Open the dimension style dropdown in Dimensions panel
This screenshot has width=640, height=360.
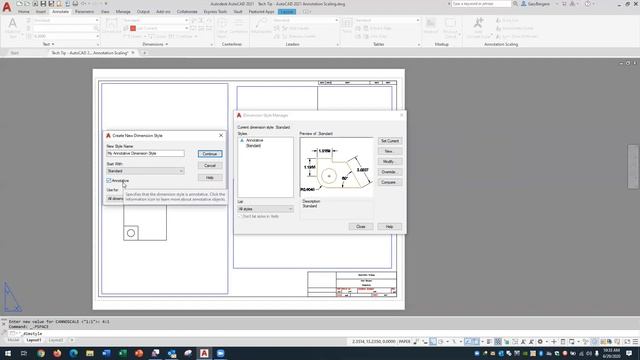click(x=156, y=20)
